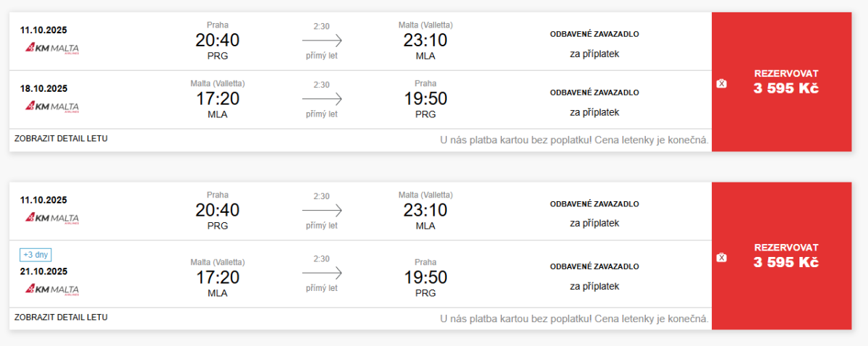
Task: Click the KM Malta logo on the top offer's 11.10.2025 flight
Action: pos(52,48)
